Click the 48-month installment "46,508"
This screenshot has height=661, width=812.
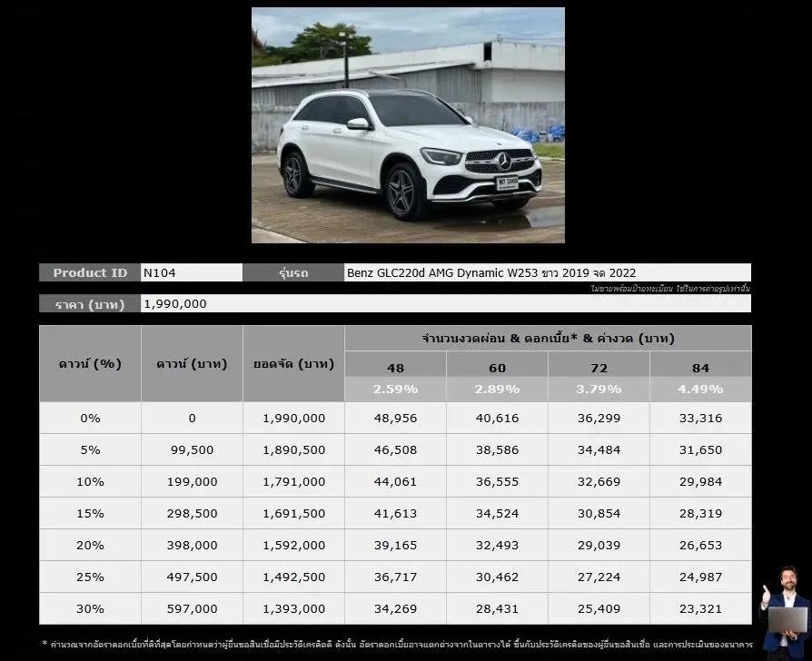(x=396, y=449)
